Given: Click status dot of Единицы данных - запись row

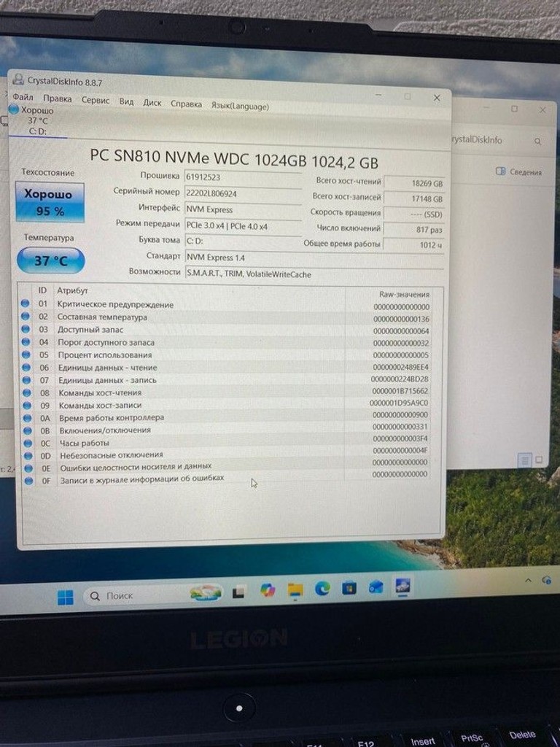Looking at the screenshot, I should 27,379.
